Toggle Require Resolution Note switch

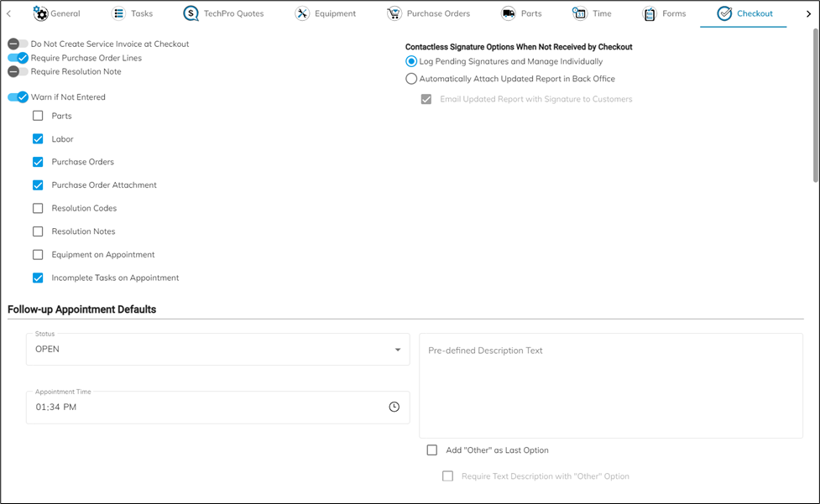(x=18, y=71)
